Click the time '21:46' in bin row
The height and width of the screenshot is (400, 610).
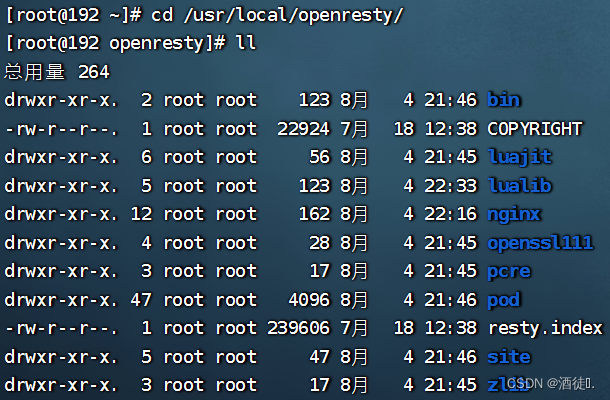coord(450,100)
